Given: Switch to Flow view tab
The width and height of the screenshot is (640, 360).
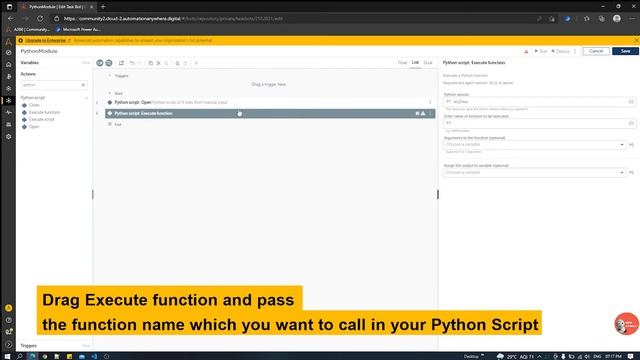Looking at the screenshot, I should (x=402, y=62).
